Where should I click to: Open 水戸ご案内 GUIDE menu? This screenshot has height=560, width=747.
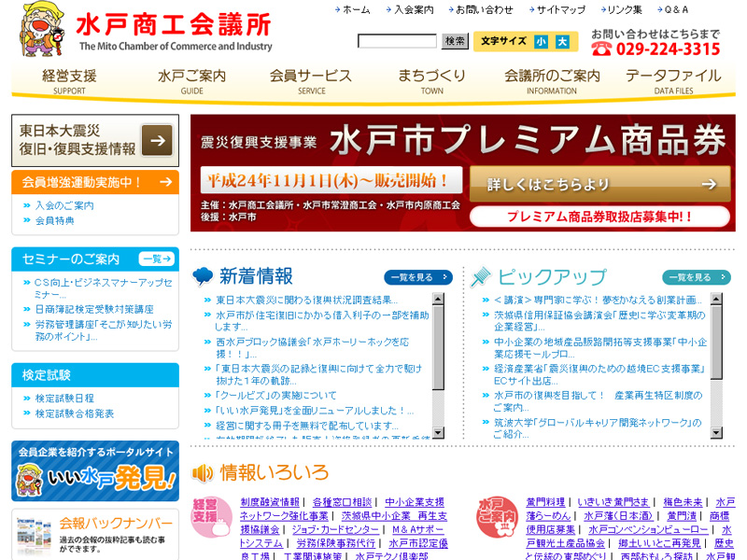point(192,81)
